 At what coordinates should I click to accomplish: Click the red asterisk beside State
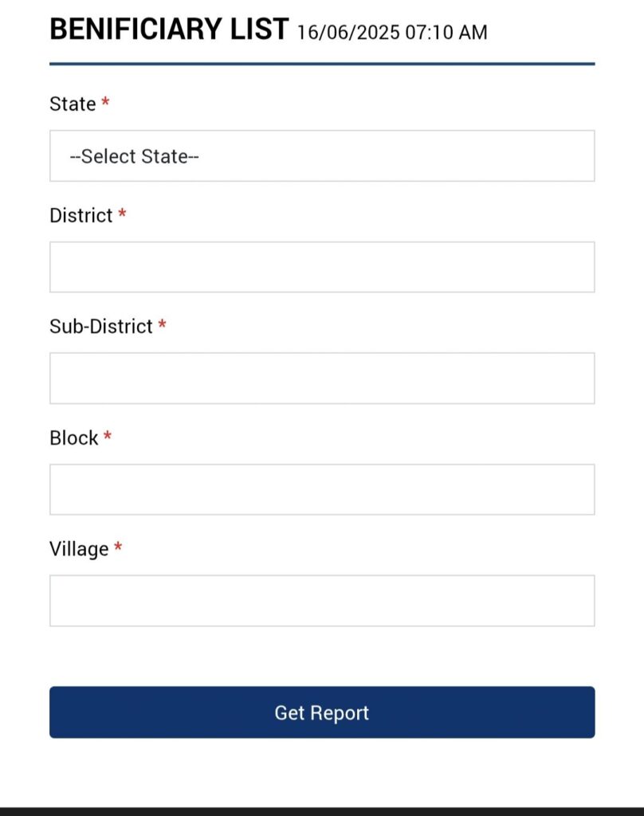coord(105,101)
